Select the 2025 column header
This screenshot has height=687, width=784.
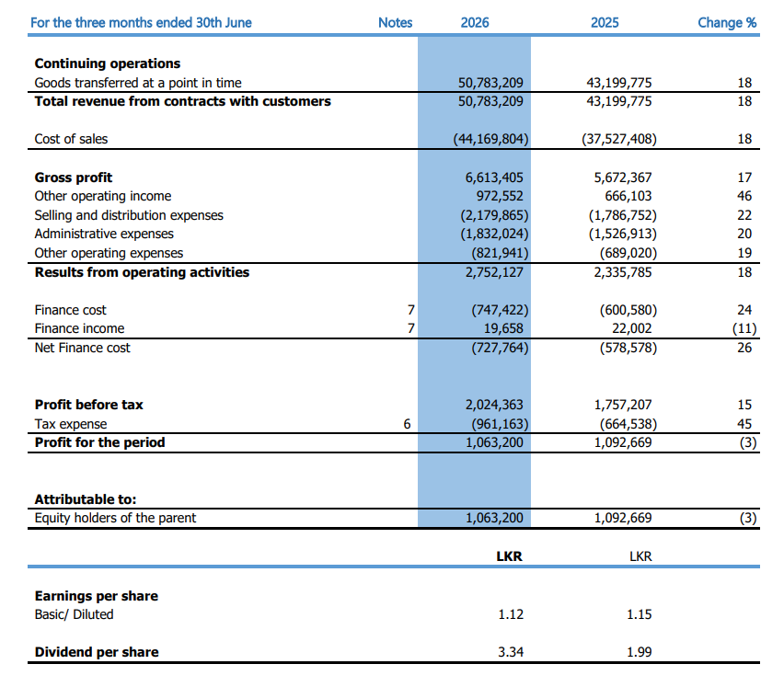pos(605,23)
